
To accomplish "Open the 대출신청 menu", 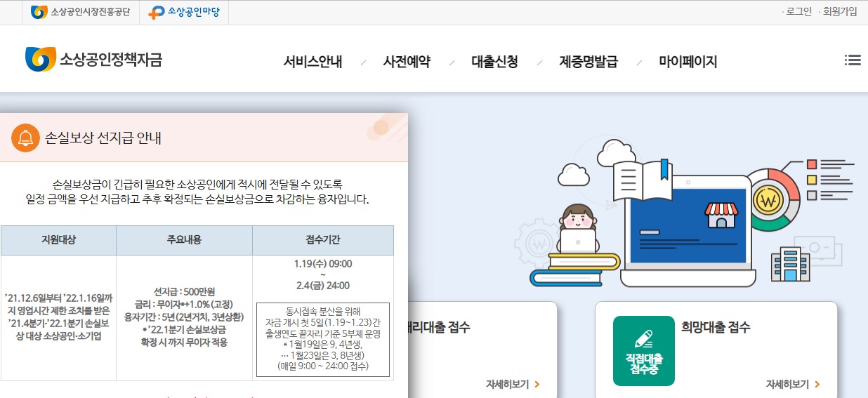I will coord(494,62).
